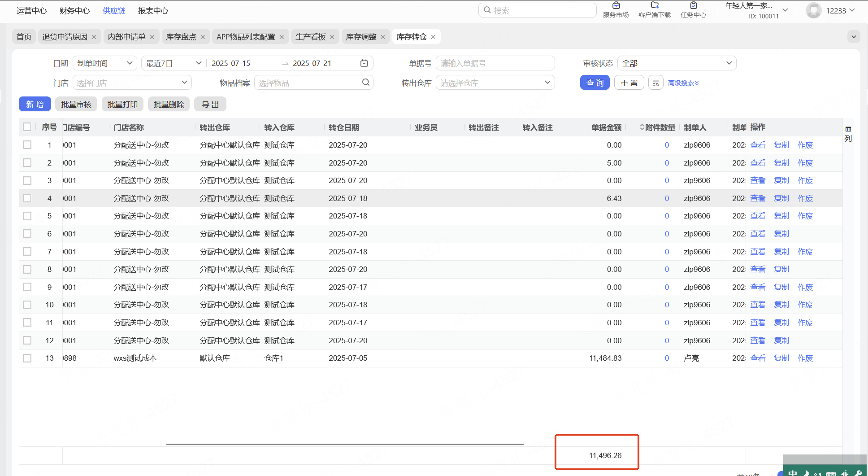Focus the top 搜索 search box
This screenshot has width=868, height=476.
coord(538,10)
